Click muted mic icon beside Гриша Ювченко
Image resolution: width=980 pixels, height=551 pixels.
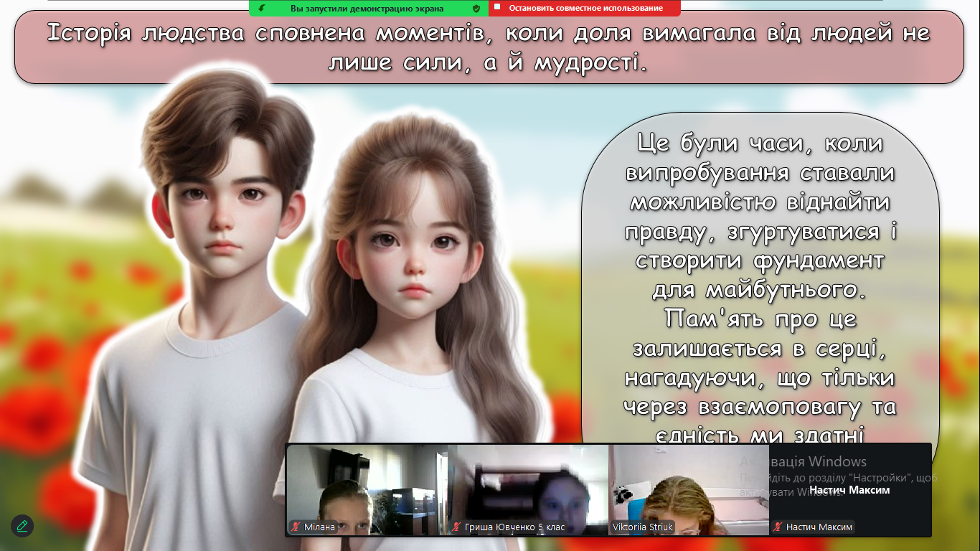(456, 527)
